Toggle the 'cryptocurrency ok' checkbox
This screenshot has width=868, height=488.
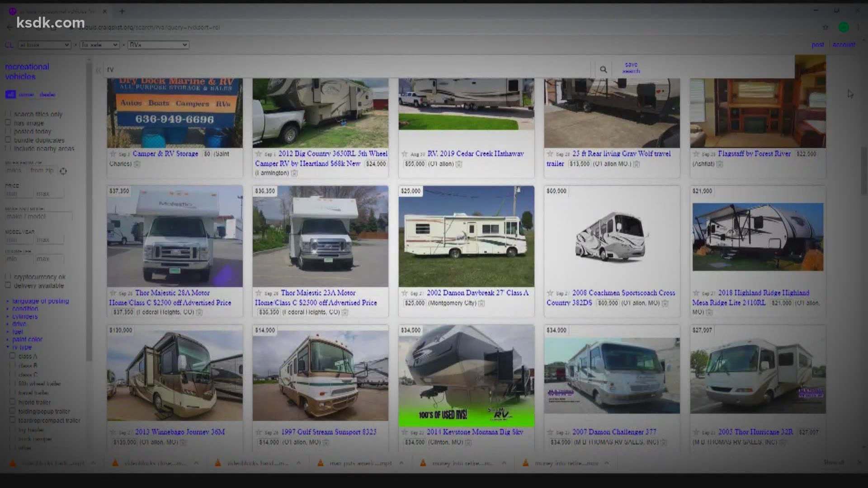[8, 277]
